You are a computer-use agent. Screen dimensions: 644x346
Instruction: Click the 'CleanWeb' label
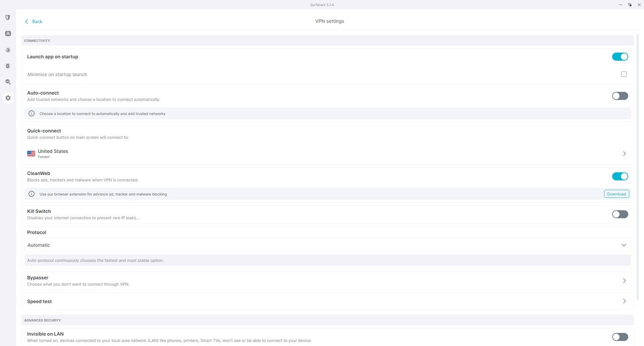39,174
